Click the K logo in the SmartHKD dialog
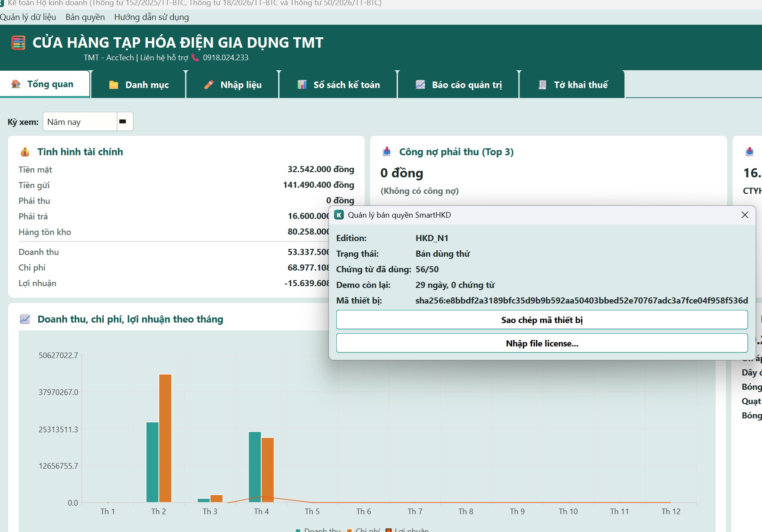This screenshot has height=532, width=762. coord(339,215)
